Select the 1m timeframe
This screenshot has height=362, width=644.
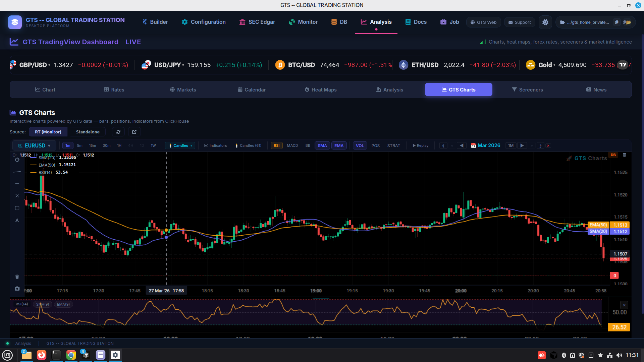pos(68,146)
